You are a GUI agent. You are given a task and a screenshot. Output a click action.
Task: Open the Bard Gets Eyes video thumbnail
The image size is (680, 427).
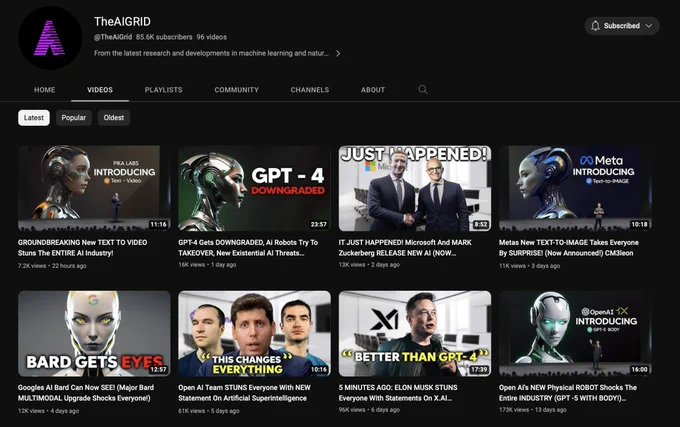(x=94, y=333)
